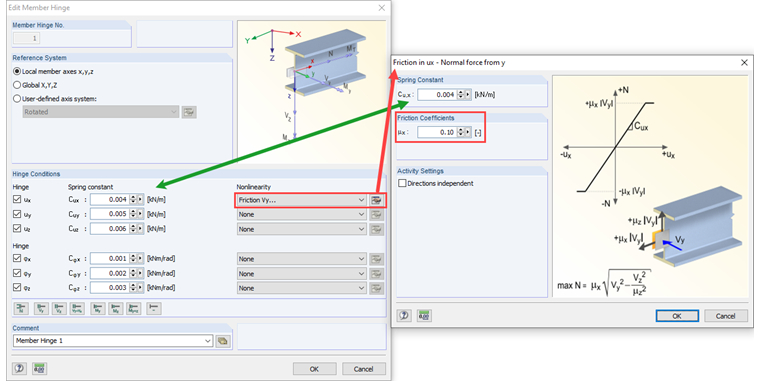This screenshot has height=381, width=760.
Task: Open help in Edit Member Hinge dialog
Action: pos(19,368)
